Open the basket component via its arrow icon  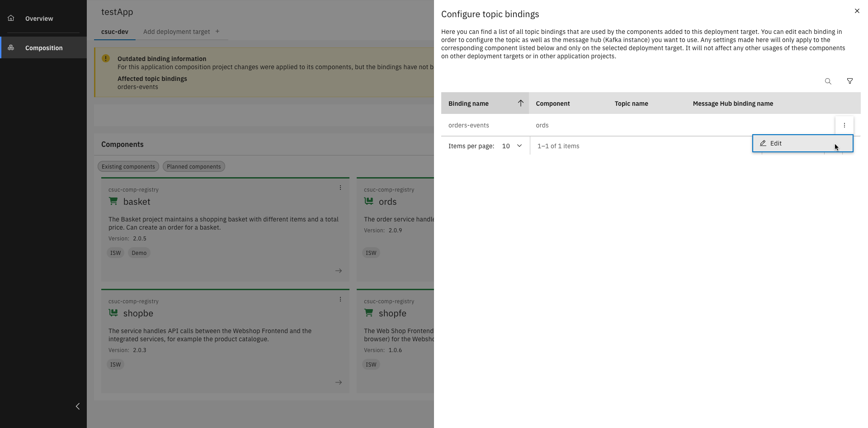click(339, 270)
